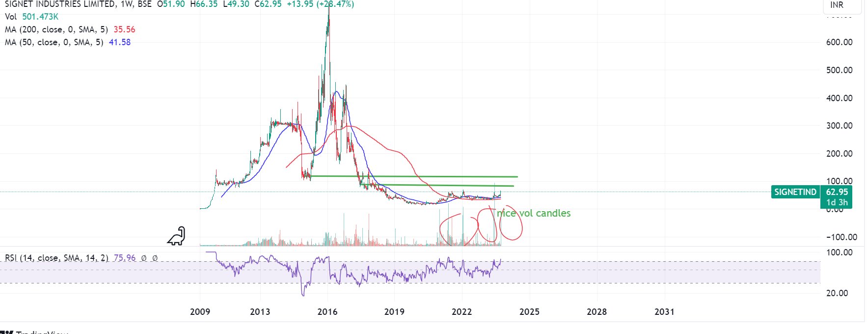Click the 62.95 current price label
Image resolution: width=868 pixels, height=334 pixels.
[x=837, y=192]
